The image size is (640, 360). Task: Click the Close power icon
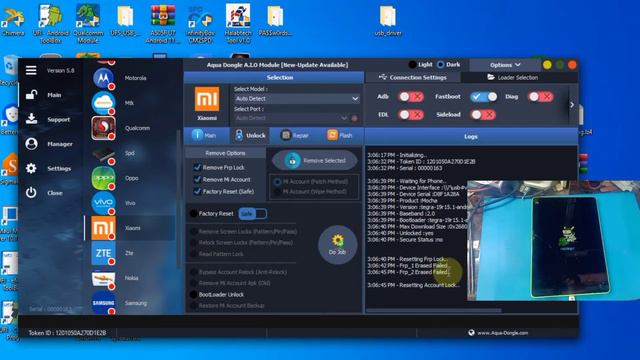[31, 193]
